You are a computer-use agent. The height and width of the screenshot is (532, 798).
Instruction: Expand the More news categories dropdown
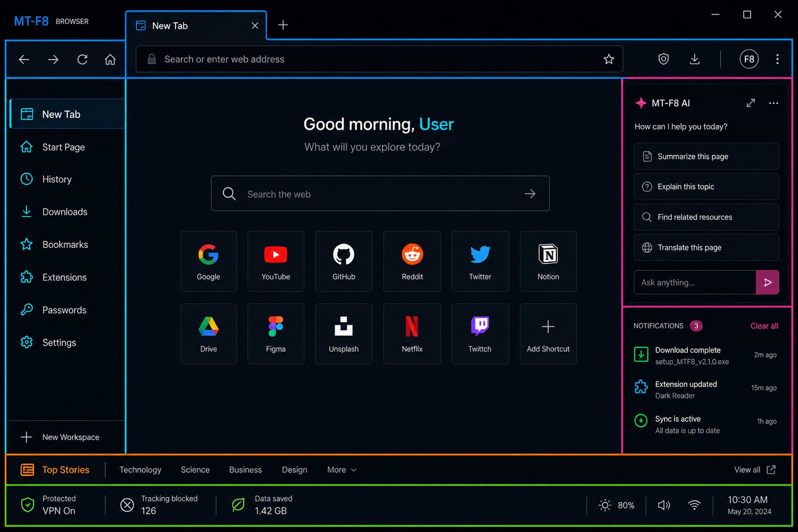[342, 470]
